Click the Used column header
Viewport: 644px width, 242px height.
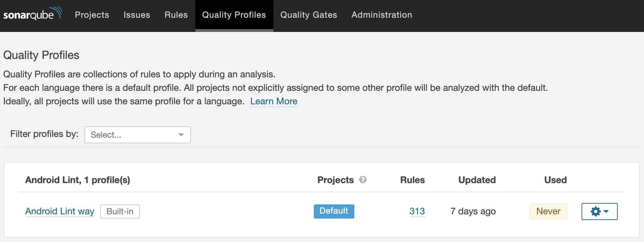tap(555, 180)
